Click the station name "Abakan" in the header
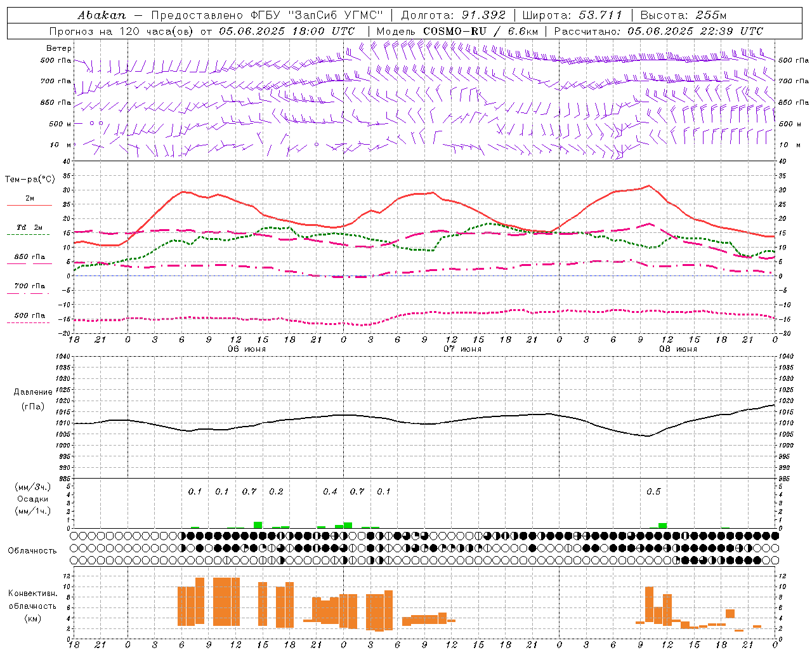 click(101, 15)
